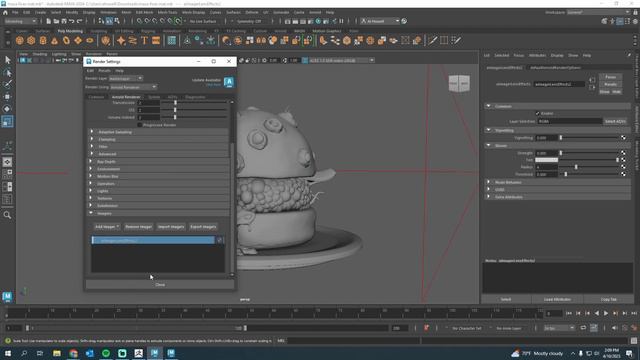Expand the Motion Blur section
This screenshot has height=360, width=640.
coord(158,176)
